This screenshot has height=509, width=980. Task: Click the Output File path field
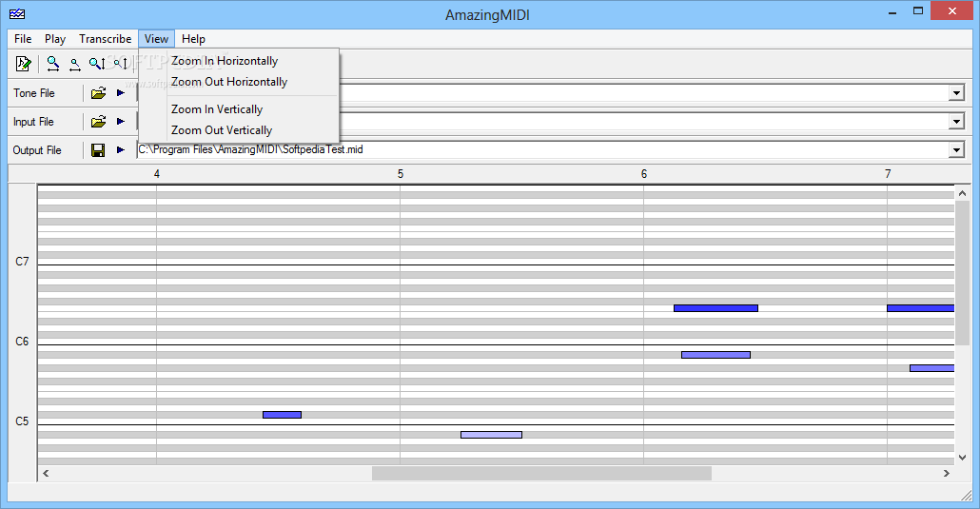point(542,150)
